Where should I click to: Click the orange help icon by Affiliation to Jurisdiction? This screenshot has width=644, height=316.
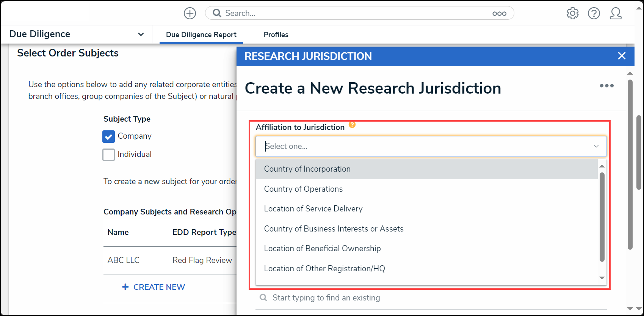tap(352, 125)
